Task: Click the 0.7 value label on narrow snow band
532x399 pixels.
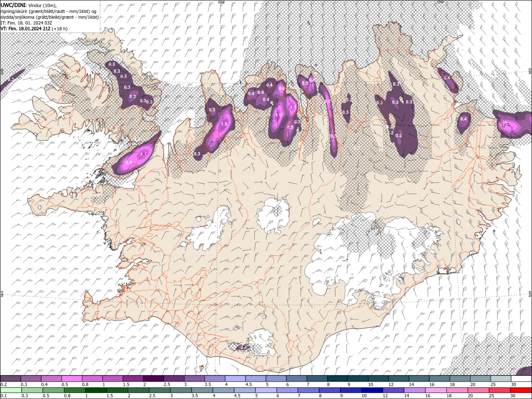Action: click(x=328, y=101)
